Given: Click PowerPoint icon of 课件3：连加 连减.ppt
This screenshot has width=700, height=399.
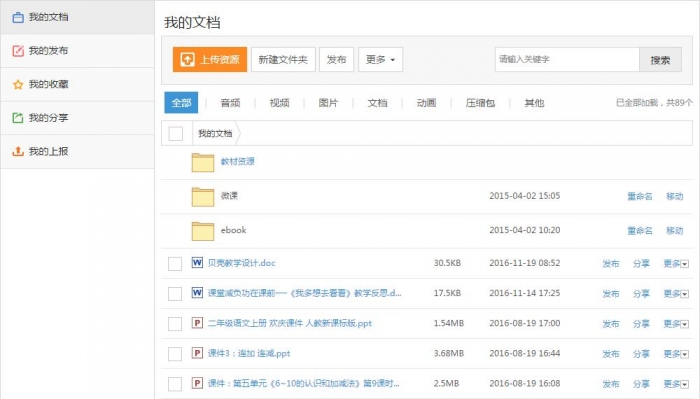Looking at the screenshot, I should click(x=197, y=353).
